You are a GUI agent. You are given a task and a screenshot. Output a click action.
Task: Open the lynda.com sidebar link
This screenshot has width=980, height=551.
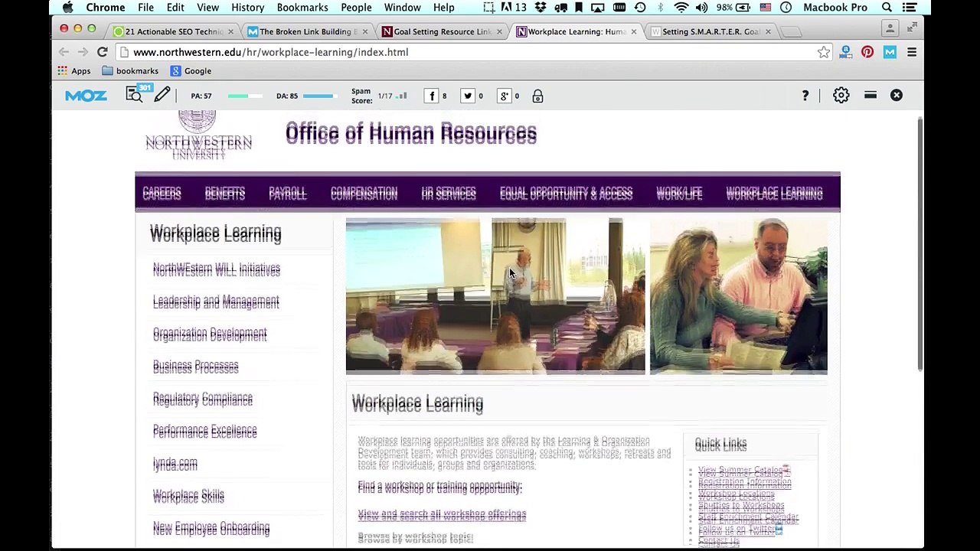pos(175,463)
